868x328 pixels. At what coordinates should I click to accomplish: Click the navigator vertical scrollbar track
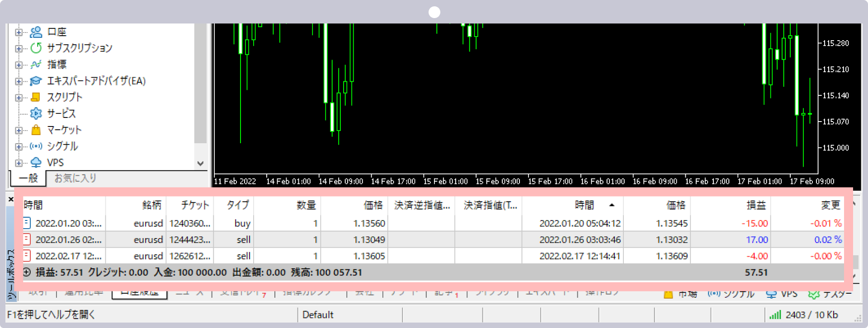[x=201, y=83]
